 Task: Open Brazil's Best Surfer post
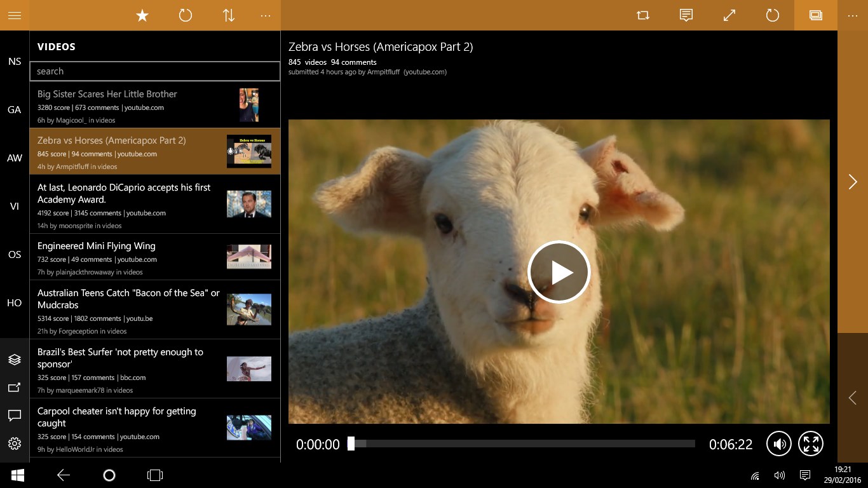[155, 369]
